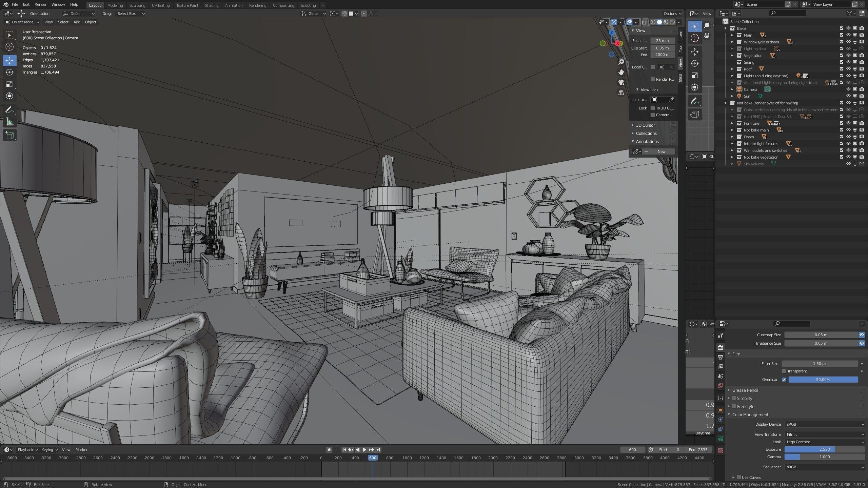
Task: Open the Output properties tab icon
Action: pos(721,357)
